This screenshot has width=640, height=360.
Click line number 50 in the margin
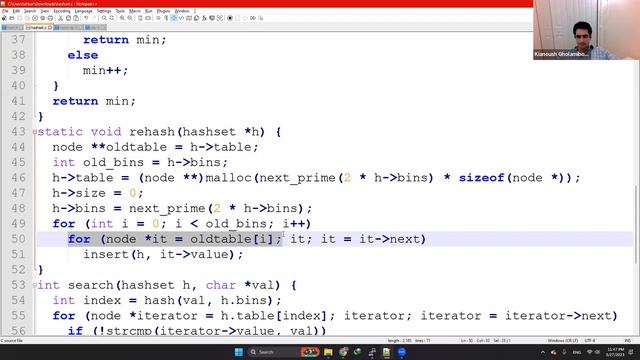tap(18, 239)
